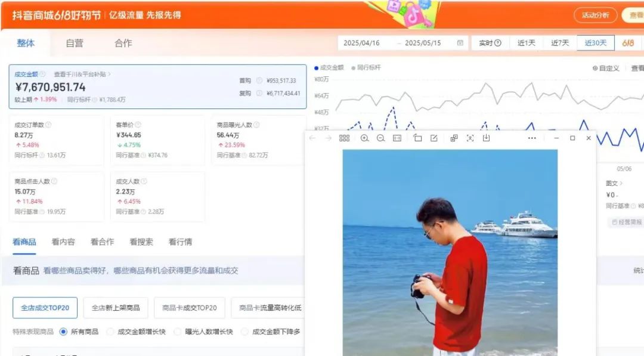Go to previous image in viewer
The width and height of the screenshot is (644, 356).
(x=312, y=138)
